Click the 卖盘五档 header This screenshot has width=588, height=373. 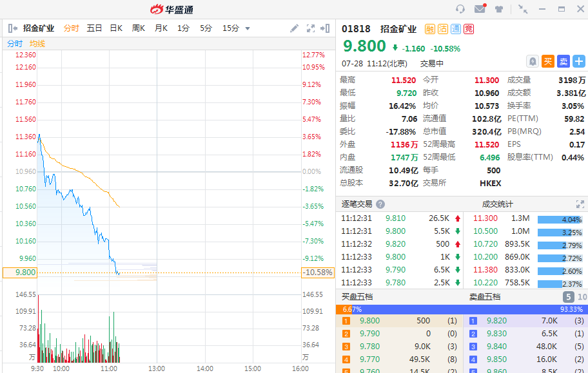485,297
